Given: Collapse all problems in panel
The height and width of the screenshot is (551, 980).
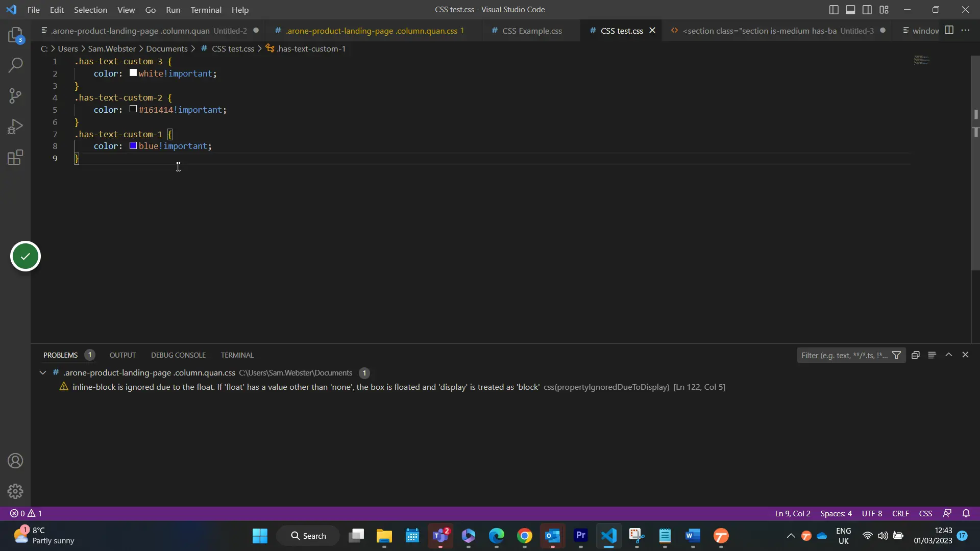Looking at the screenshot, I should coord(915,355).
